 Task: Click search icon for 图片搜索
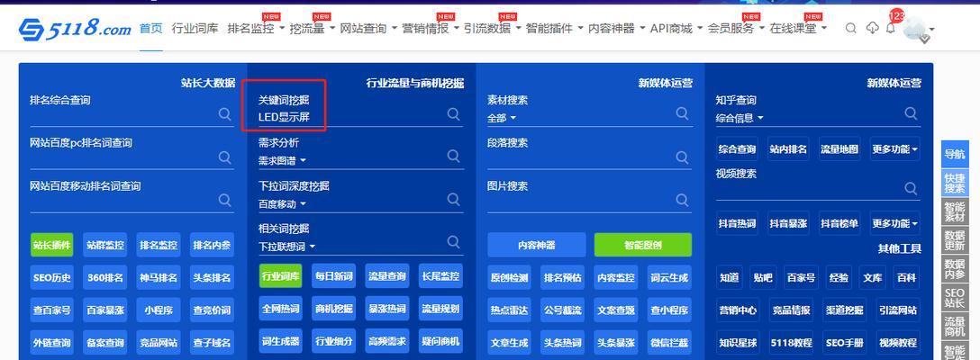[683, 200]
